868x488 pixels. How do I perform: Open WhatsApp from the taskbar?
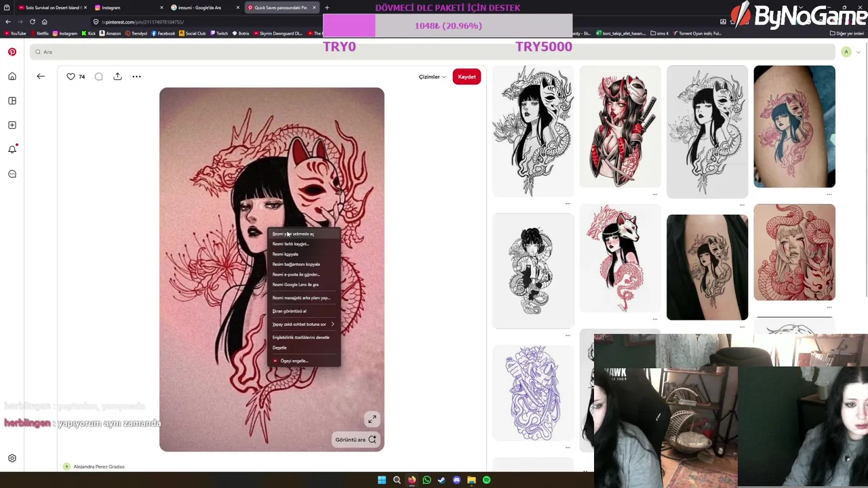(x=427, y=480)
